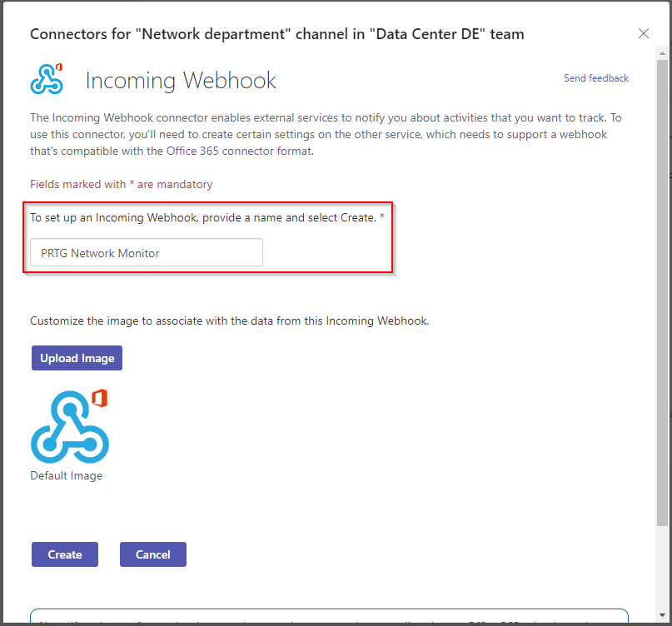The image size is (672, 626).
Task: Focus the PRTG Network Monitor name field
Action: (147, 253)
